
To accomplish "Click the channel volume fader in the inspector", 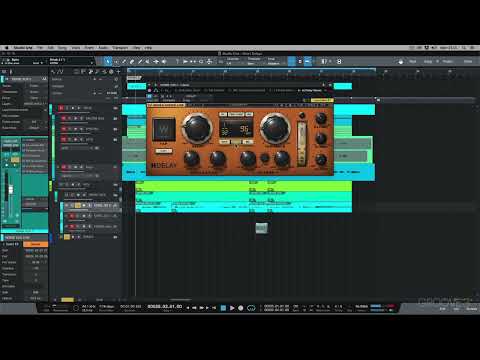I will point(11,190).
